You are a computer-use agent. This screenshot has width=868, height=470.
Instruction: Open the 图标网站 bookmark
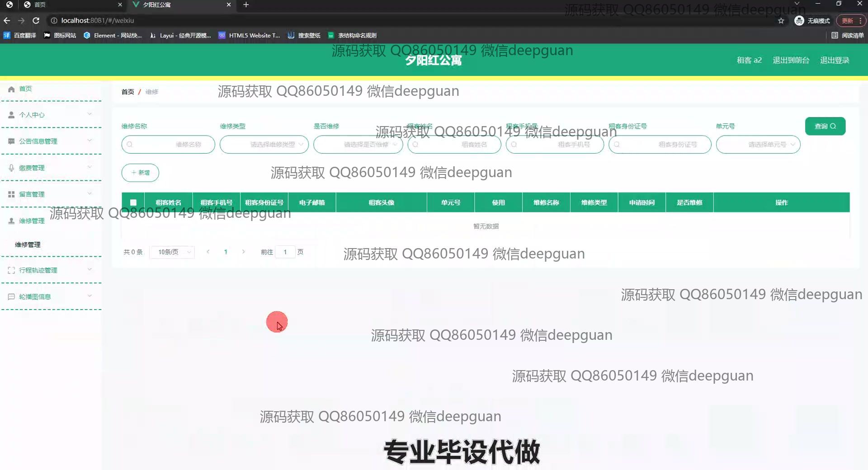[x=60, y=35]
